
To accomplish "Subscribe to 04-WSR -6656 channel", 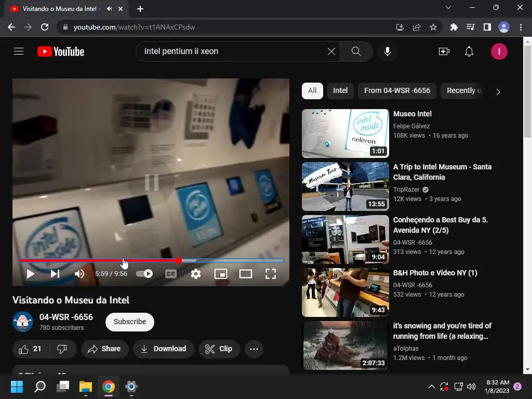I will click(x=129, y=322).
